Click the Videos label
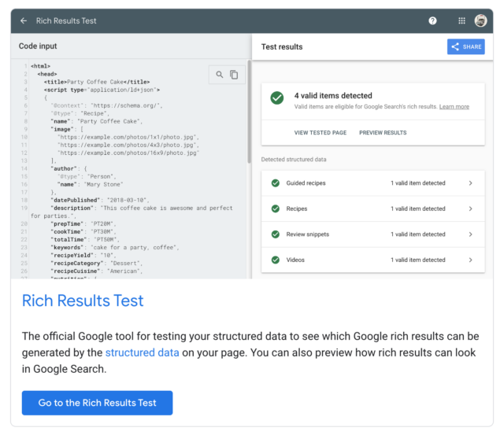Image resolution: width=504 pixels, height=435 pixels. click(x=295, y=260)
